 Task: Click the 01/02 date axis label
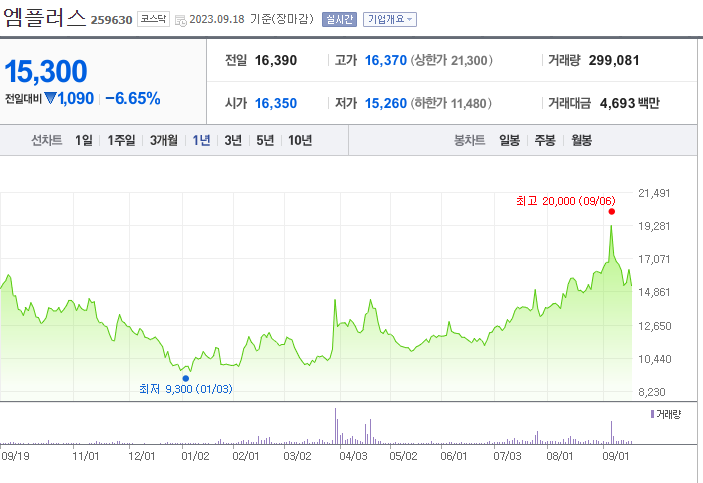[195, 456]
